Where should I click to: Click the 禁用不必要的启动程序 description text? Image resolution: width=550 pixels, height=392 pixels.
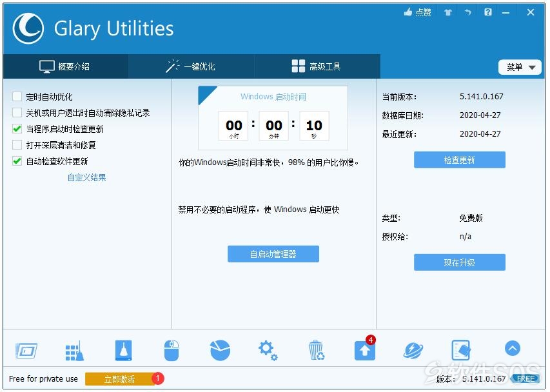[259, 210]
